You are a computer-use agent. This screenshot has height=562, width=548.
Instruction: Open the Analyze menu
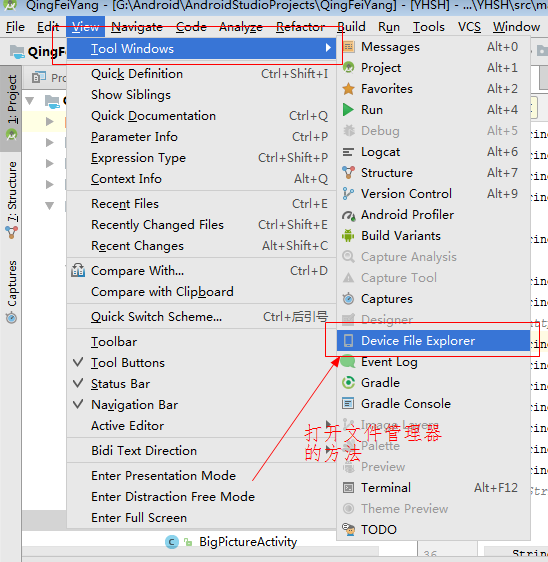(x=241, y=27)
